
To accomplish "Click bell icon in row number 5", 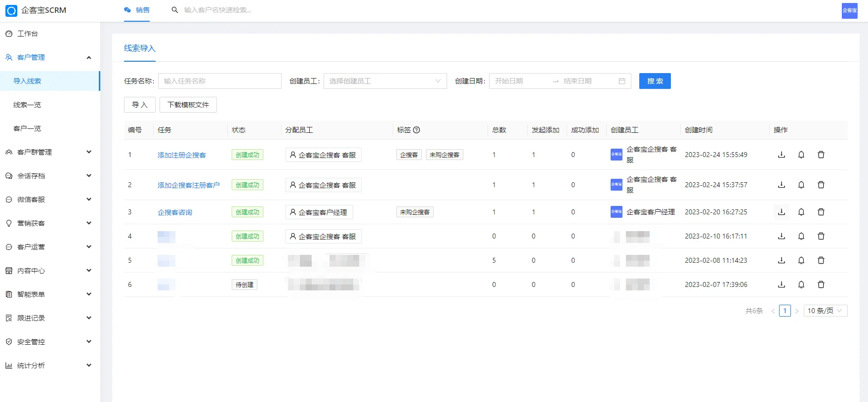I will click(801, 260).
